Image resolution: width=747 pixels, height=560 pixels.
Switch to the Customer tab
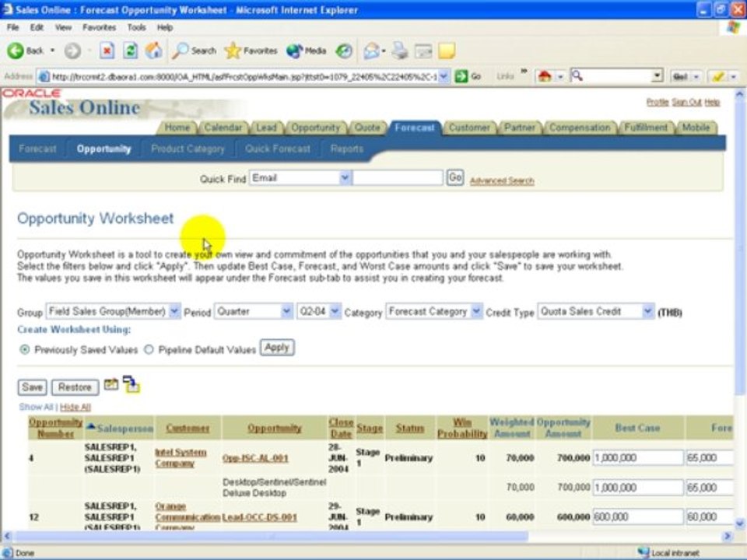(x=469, y=128)
